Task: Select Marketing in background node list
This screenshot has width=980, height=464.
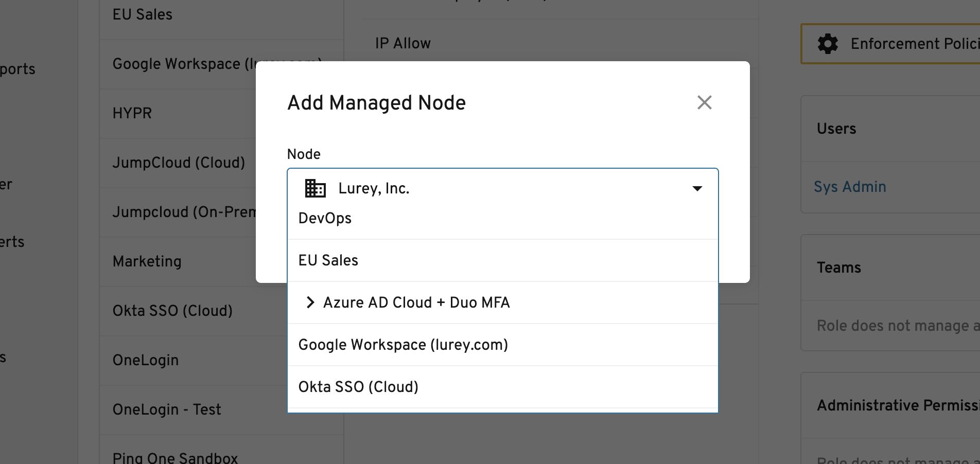Action: pyautogui.click(x=178, y=261)
